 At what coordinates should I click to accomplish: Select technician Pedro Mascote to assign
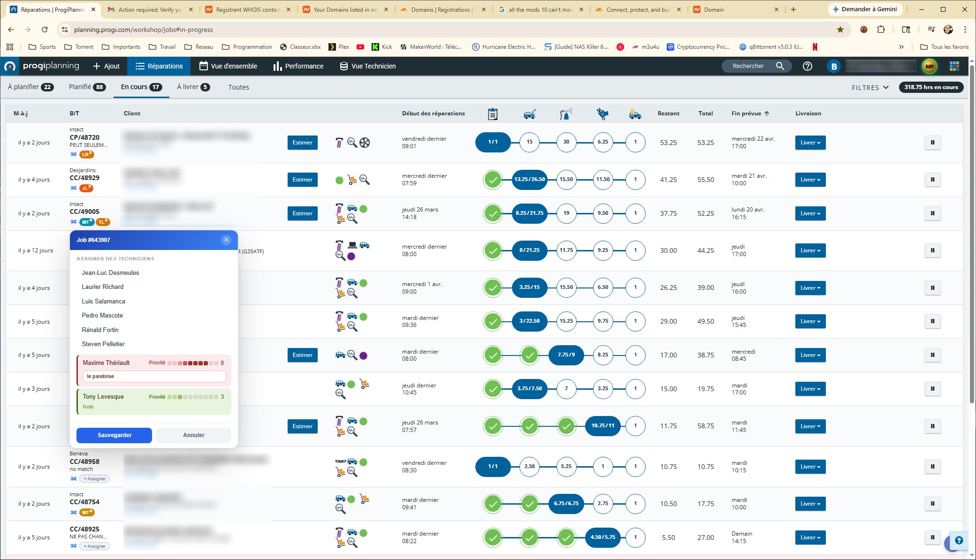click(x=102, y=315)
